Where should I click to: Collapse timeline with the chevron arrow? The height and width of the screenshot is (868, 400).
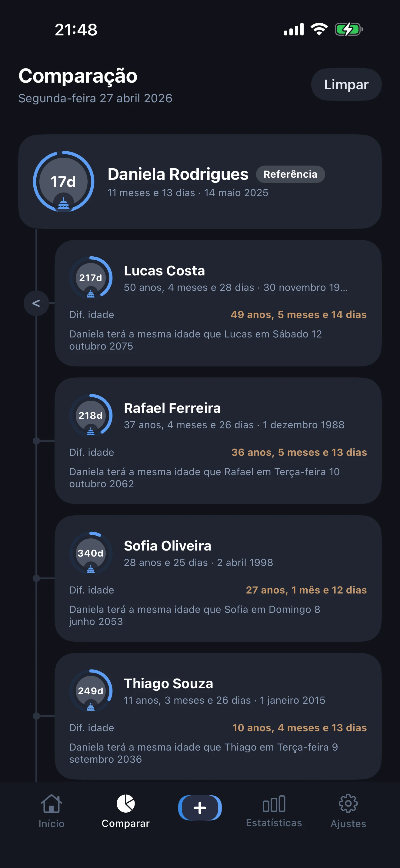(x=36, y=303)
